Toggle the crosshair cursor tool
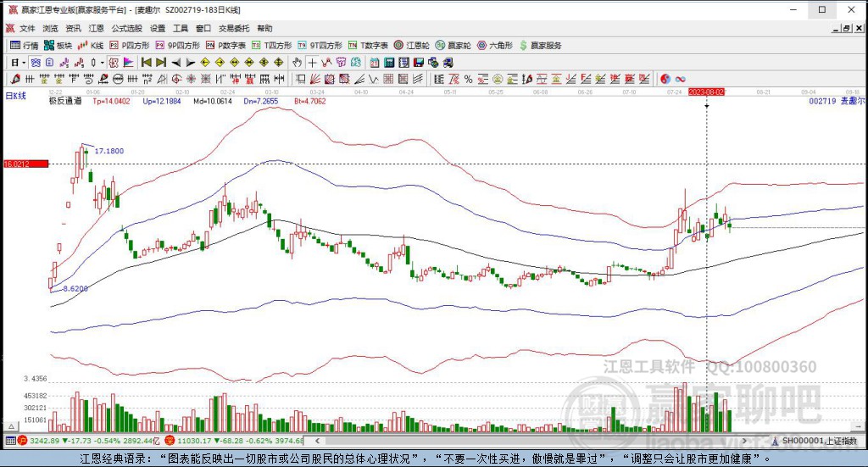Image resolution: width=868 pixels, height=467 pixels. pos(312,63)
